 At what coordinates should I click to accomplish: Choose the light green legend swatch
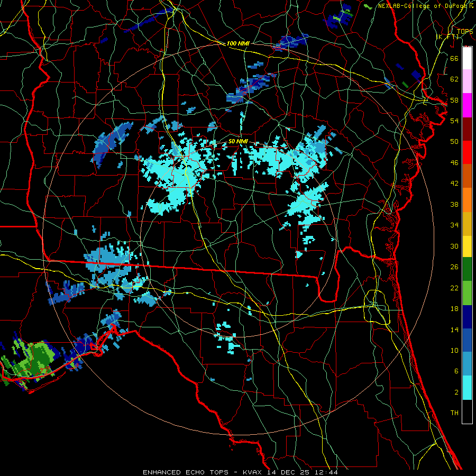pyautogui.click(x=467, y=293)
